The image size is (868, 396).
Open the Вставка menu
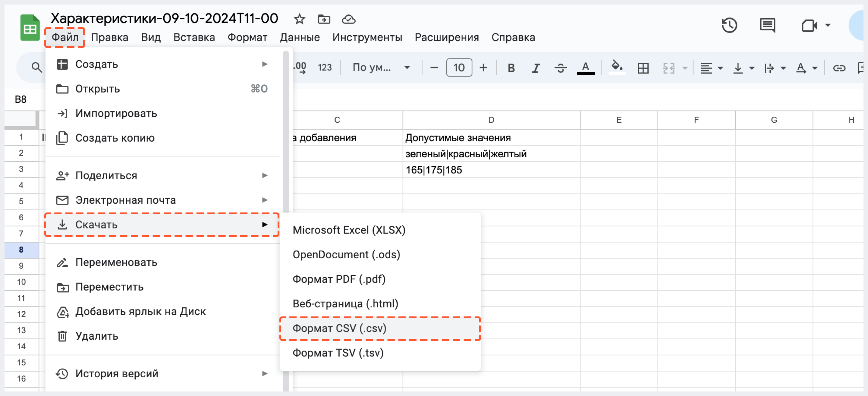pyautogui.click(x=194, y=37)
